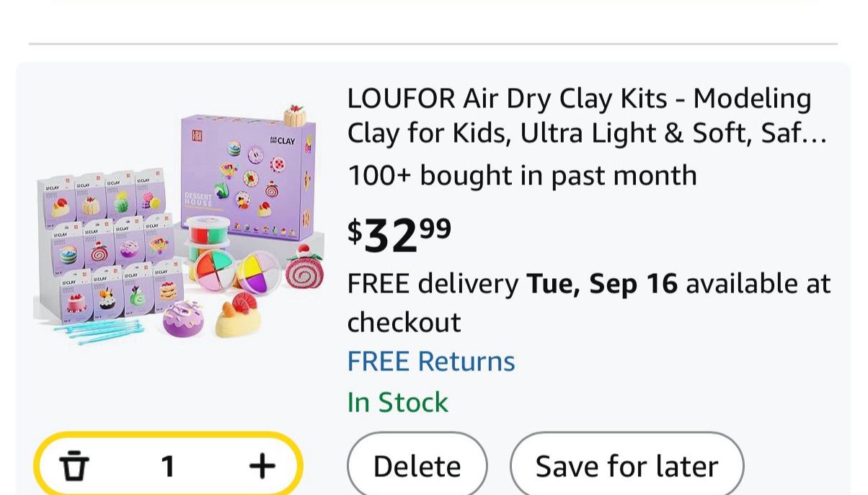The height and width of the screenshot is (495, 868).
Task: Click the trash icon in quantity stepper
Action: (x=73, y=466)
